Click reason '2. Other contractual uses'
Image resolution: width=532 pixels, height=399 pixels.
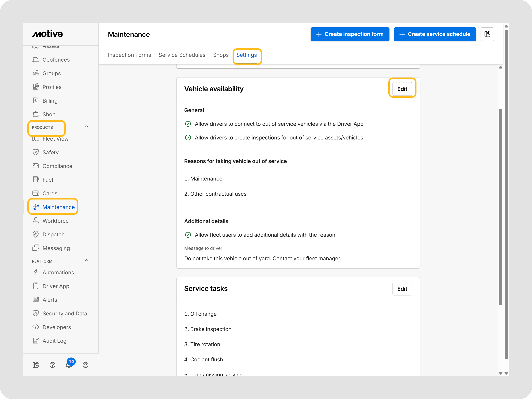point(215,194)
